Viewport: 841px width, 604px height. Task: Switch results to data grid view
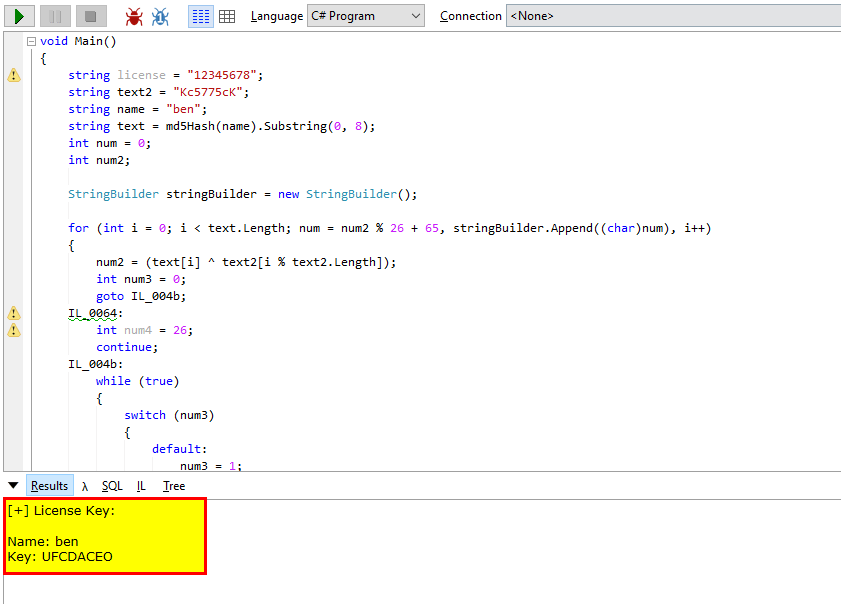click(227, 16)
